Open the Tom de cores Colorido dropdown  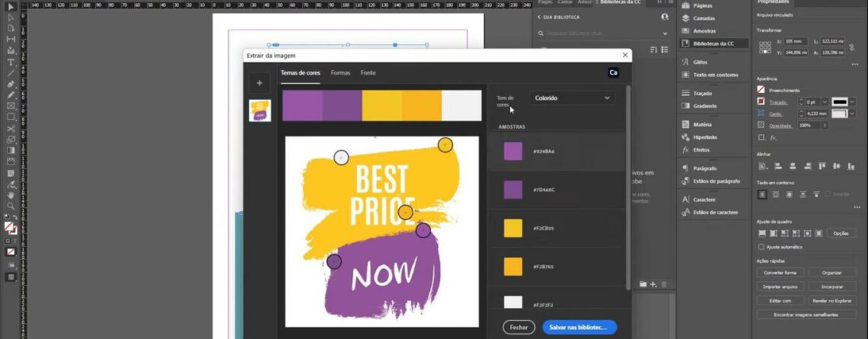[x=572, y=98]
